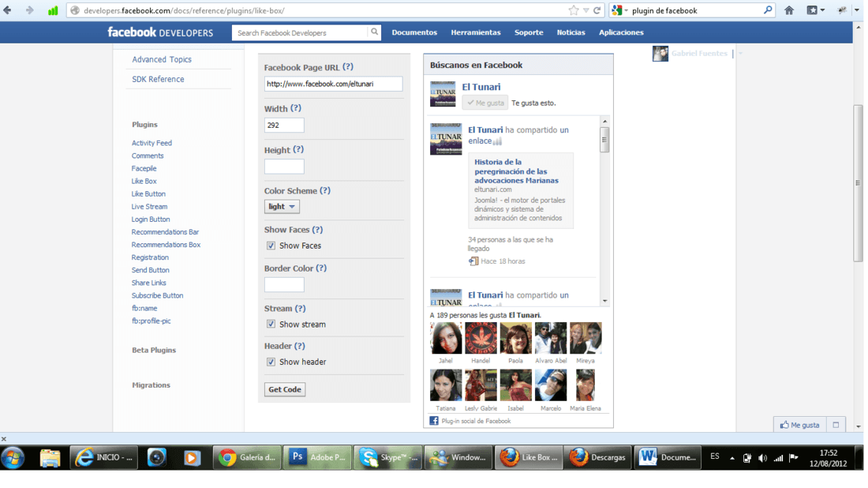Click the Search Facebook Developers field

pos(300,32)
